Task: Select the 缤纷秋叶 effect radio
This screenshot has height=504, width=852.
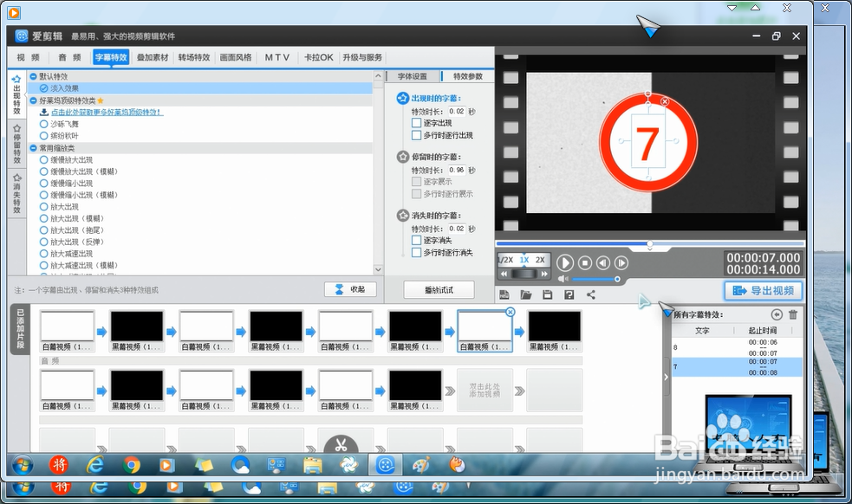Action: click(x=44, y=136)
